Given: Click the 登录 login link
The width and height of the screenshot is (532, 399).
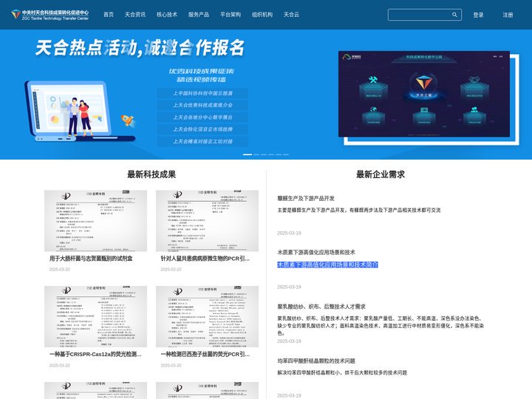Looking at the screenshot, I should click(x=478, y=15).
